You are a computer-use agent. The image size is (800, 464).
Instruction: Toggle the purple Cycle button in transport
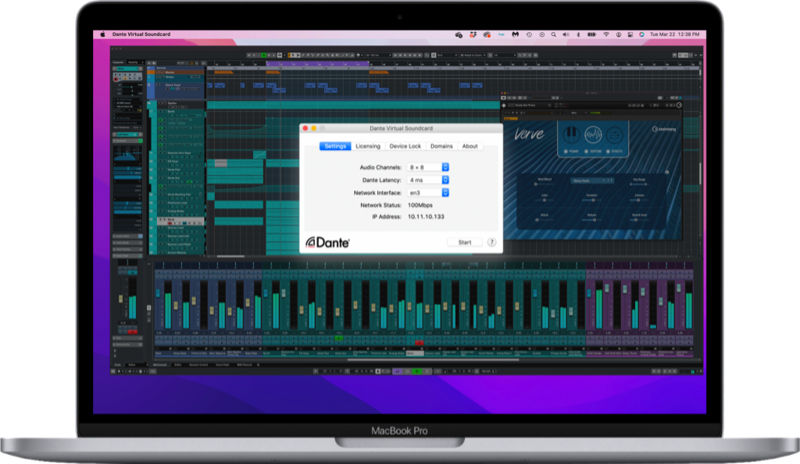(x=397, y=371)
